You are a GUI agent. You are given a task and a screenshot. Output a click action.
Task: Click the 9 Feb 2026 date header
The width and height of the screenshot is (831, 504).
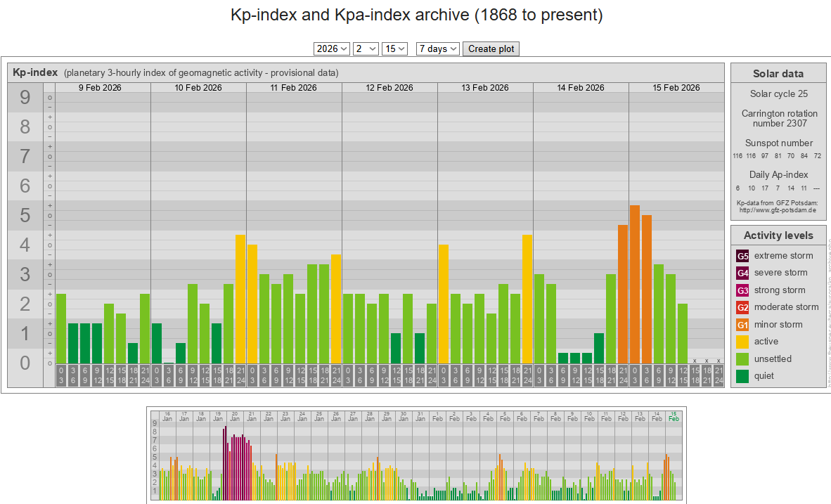103,88
